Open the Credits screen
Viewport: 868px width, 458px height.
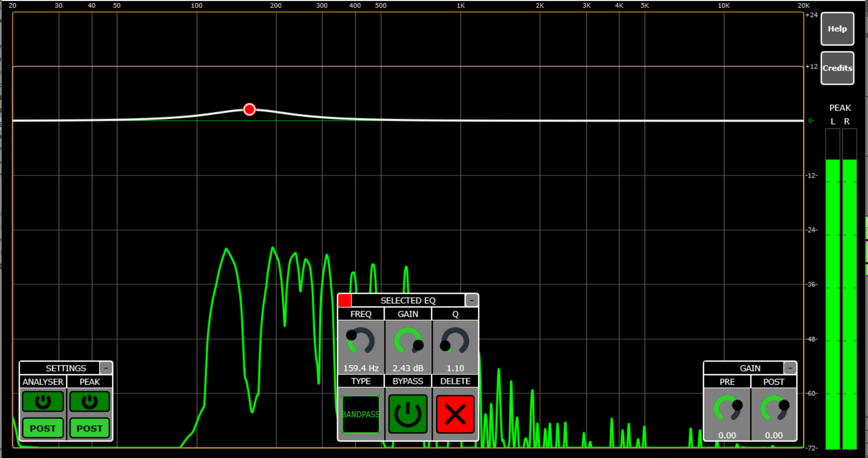point(837,68)
